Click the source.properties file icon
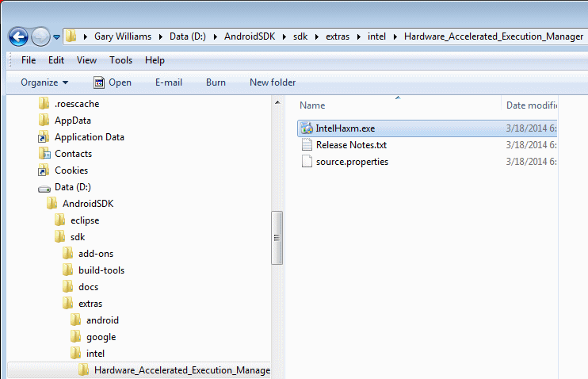 pos(307,162)
